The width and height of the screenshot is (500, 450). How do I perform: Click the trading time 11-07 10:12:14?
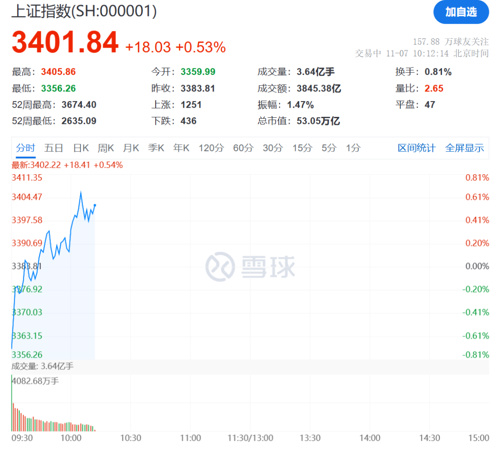click(417, 54)
